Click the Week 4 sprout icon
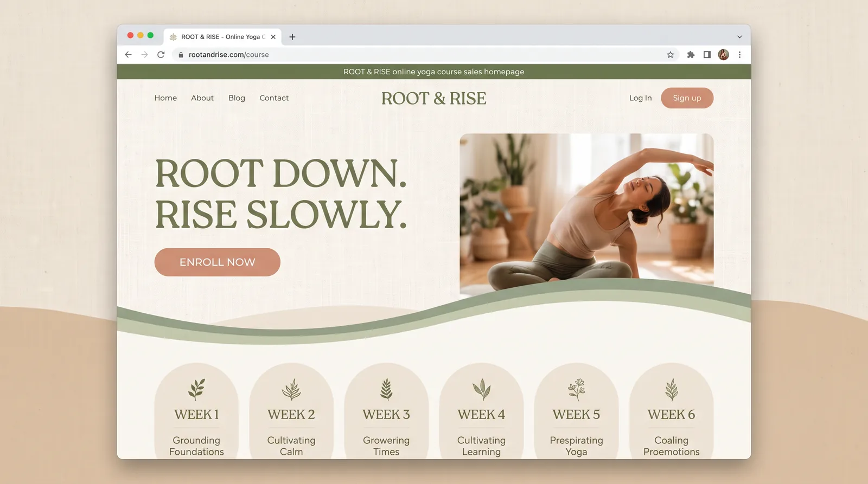The image size is (868, 484). [x=481, y=389]
